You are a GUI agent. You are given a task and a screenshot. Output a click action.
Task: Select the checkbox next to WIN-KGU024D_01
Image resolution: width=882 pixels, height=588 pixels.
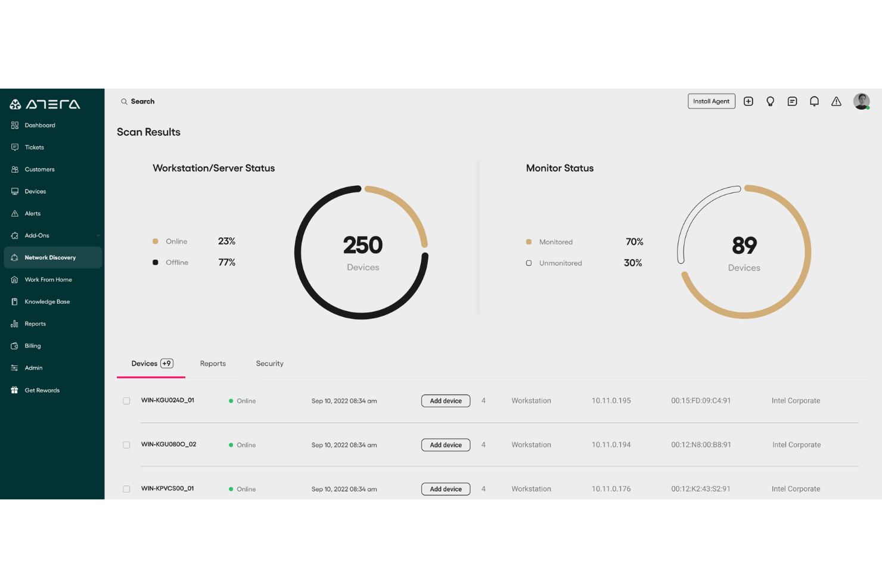click(x=126, y=401)
